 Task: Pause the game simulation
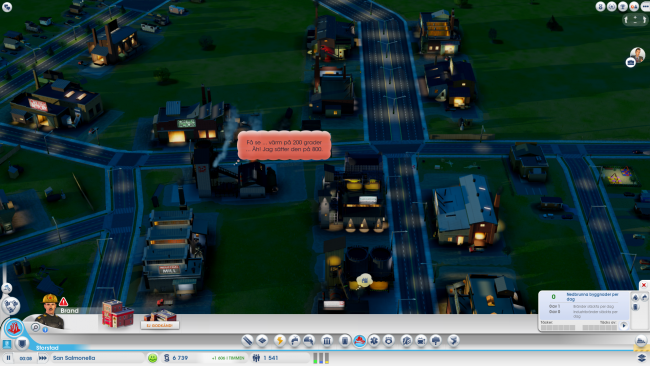coord(8,358)
